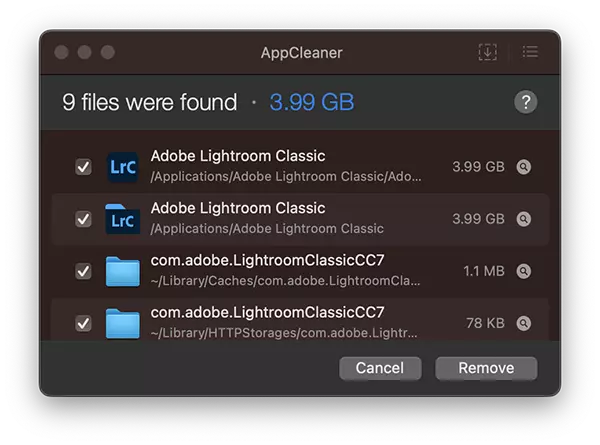
Task: Click the 3.99 GB total size text
Action: [x=312, y=102]
